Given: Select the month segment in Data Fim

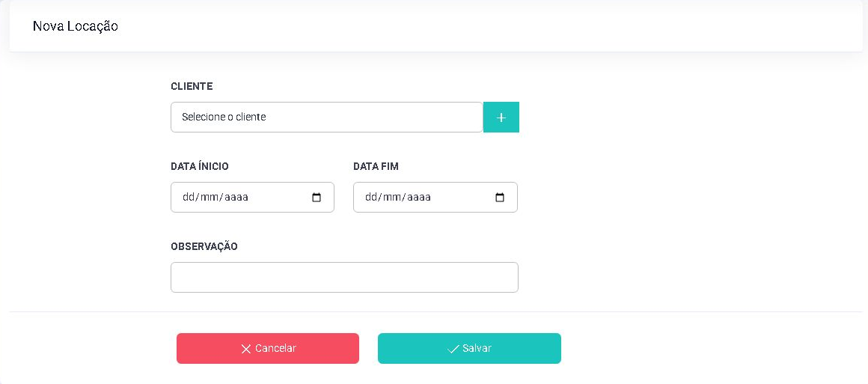Looking at the screenshot, I should point(391,198).
